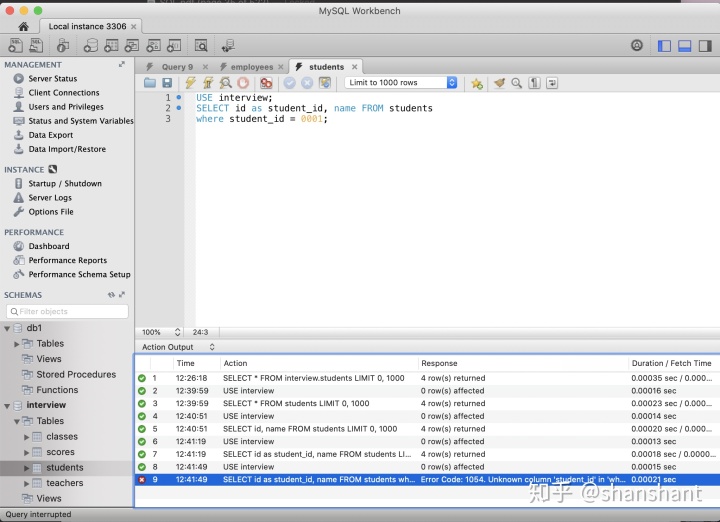720x522 pixels.
Task: Expand Tables under db1
Action: tap(17, 344)
